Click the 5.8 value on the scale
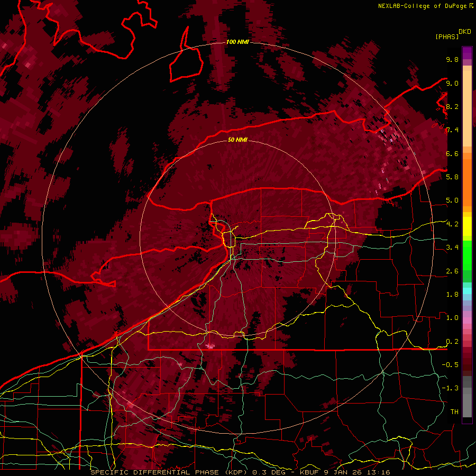 (452, 177)
